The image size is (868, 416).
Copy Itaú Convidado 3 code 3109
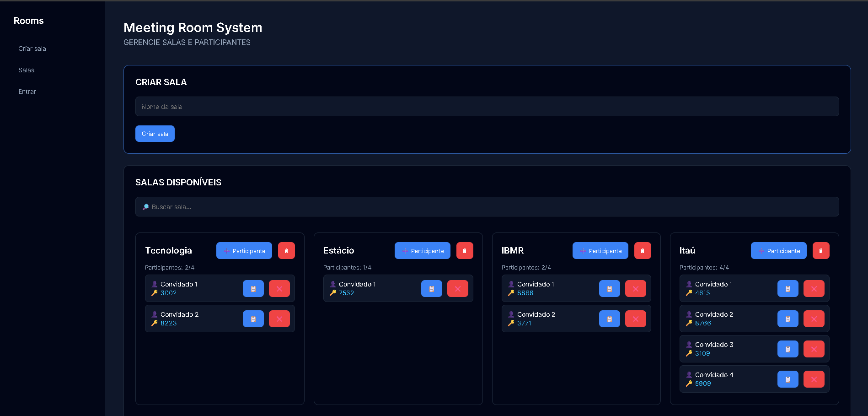click(x=788, y=349)
